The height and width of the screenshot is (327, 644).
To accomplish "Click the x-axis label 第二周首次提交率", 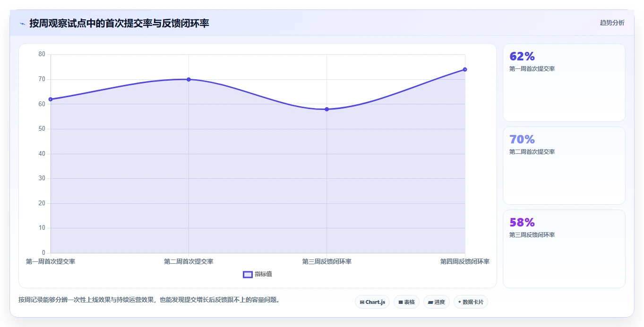I will point(189,261).
